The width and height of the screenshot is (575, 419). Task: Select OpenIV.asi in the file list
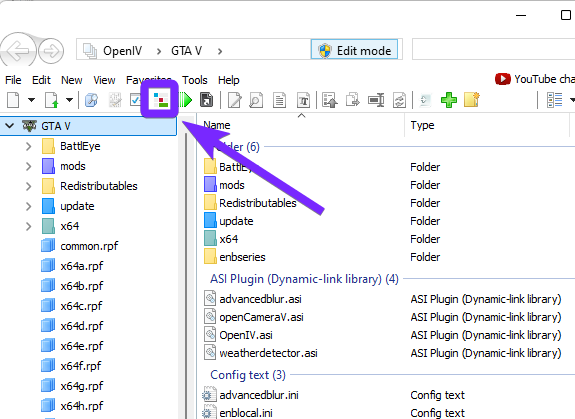pyautogui.click(x=246, y=335)
